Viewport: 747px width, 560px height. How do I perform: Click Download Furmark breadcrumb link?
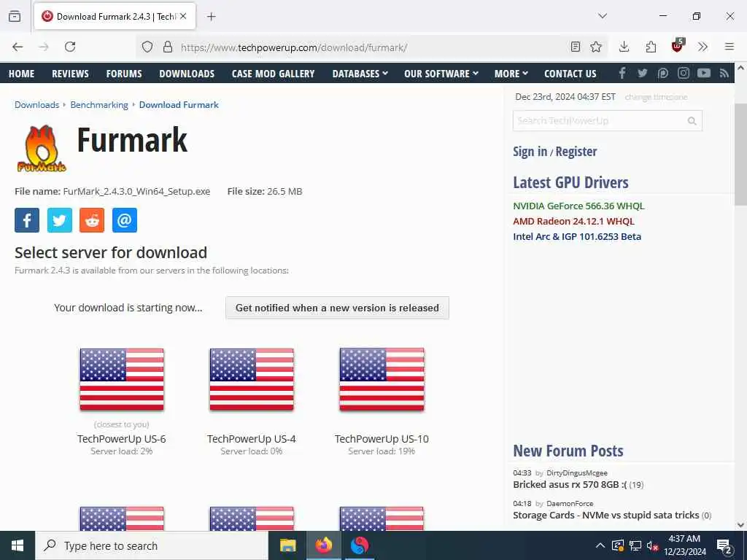click(x=179, y=105)
